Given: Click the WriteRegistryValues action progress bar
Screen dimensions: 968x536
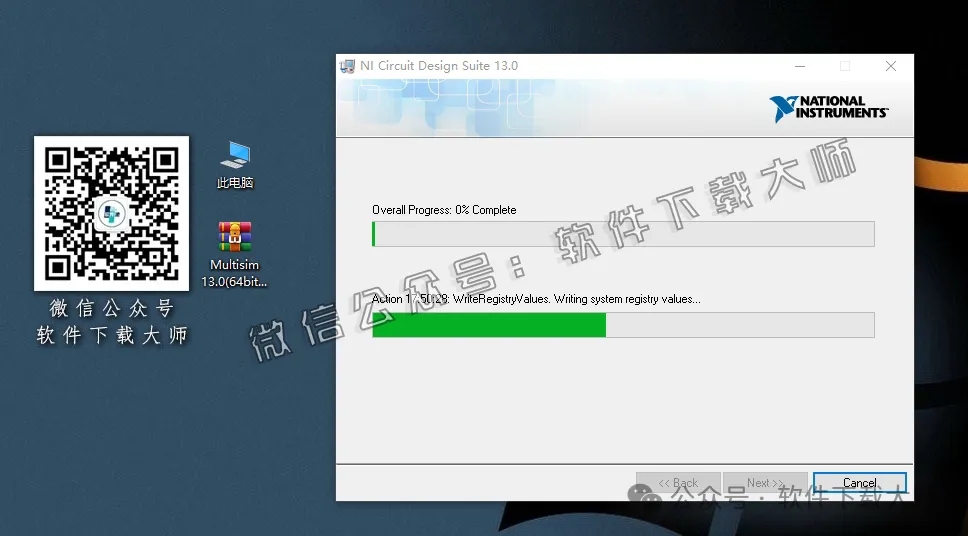Looking at the screenshot, I should click(623, 325).
